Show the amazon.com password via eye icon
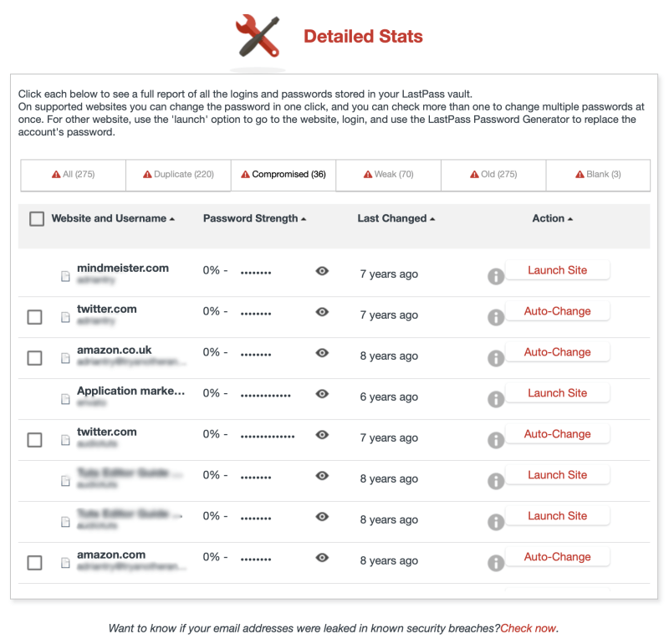This screenshot has width=669, height=644. (322, 558)
